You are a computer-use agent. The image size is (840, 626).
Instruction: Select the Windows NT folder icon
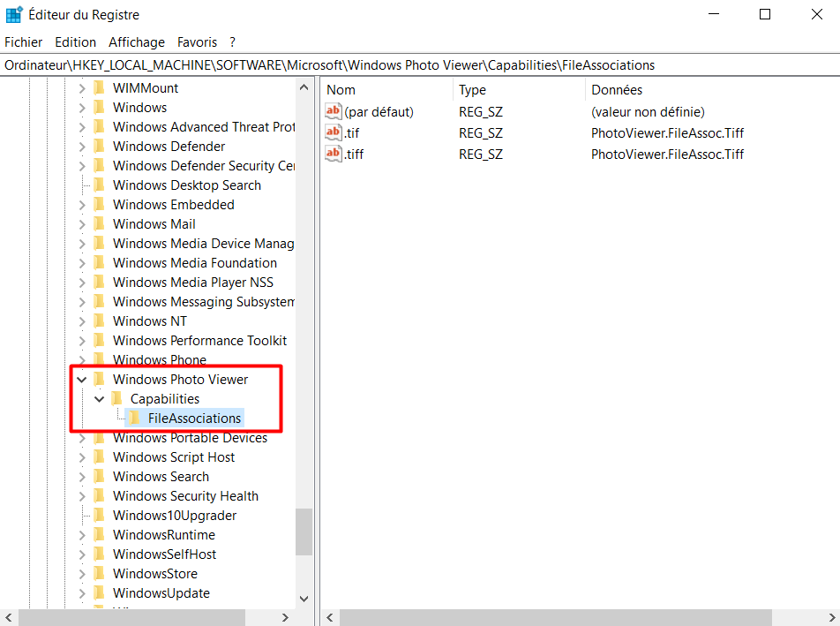pyautogui.click(x=99, y=321)
